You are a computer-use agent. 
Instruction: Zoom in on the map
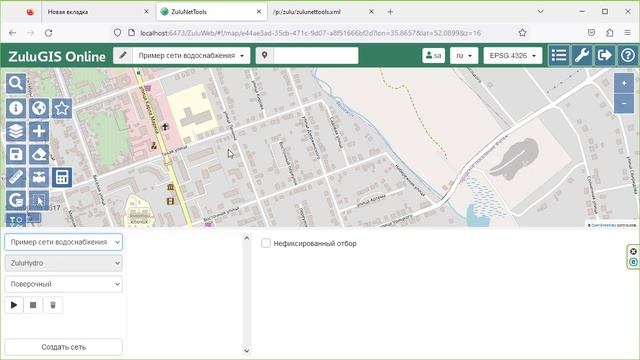(x=624, y=83)
